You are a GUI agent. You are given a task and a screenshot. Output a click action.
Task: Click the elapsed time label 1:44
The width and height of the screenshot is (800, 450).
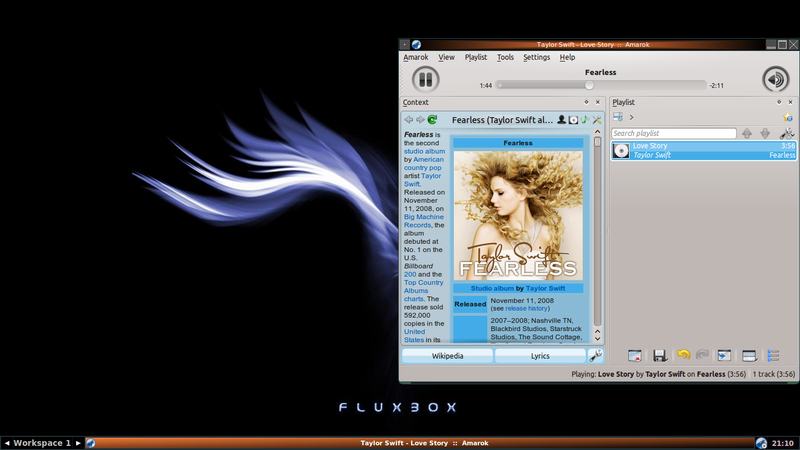[486, 86]
